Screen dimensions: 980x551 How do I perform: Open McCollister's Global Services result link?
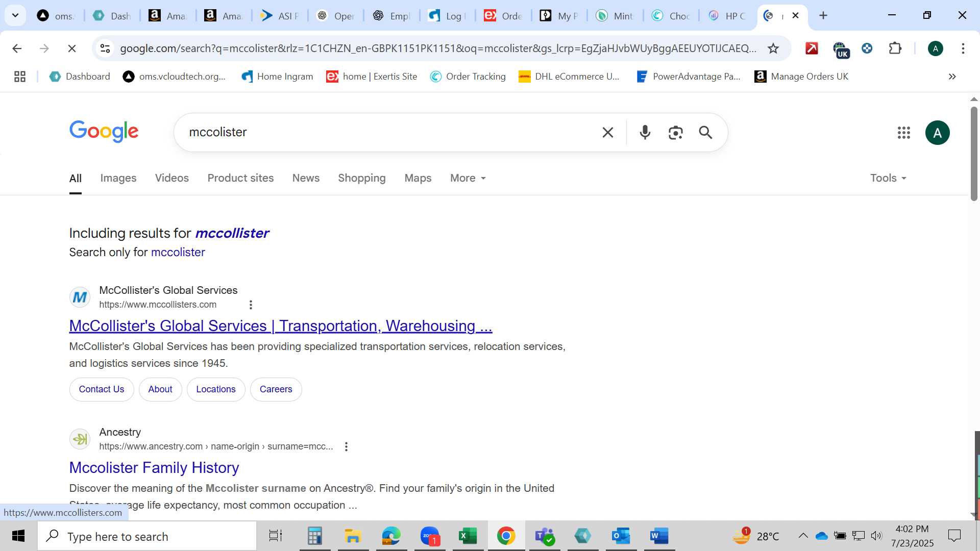click(x=281, y=326)
